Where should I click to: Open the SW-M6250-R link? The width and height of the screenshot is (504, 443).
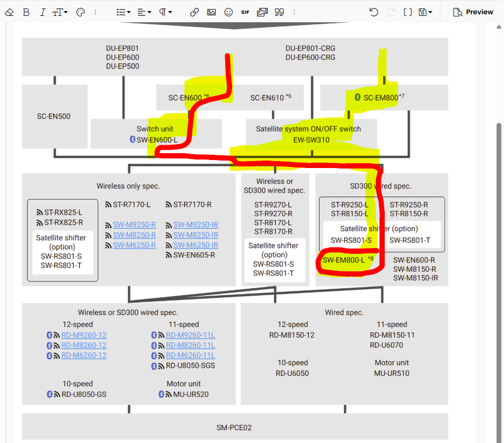135,245
